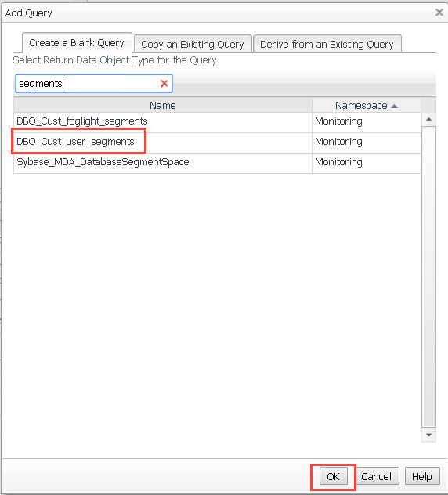Close the Add Query dialog
The image size is (448, 495).
click(439, 13)
